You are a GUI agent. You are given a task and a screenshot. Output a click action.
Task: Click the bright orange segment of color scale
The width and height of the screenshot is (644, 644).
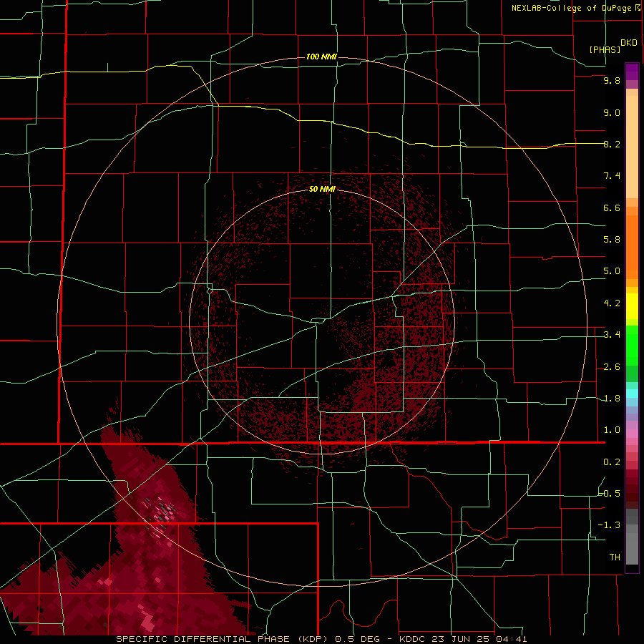pos(632,246)
